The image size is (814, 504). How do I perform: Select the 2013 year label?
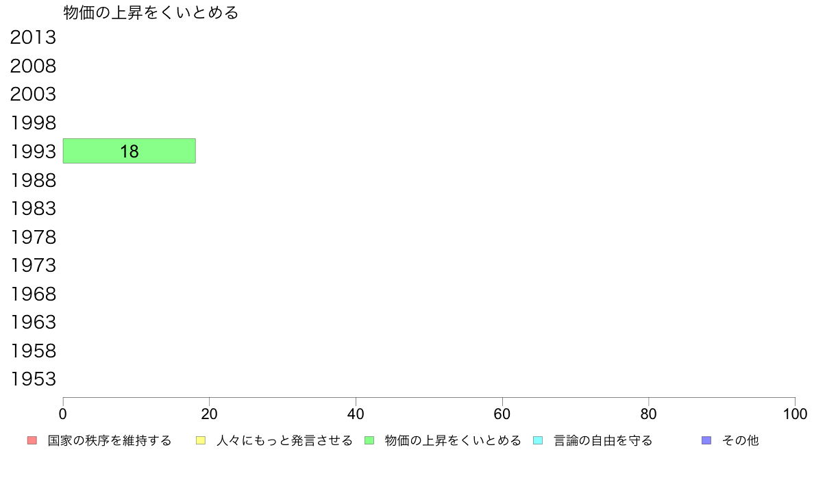pyautogui.click(x=33, y=38)
